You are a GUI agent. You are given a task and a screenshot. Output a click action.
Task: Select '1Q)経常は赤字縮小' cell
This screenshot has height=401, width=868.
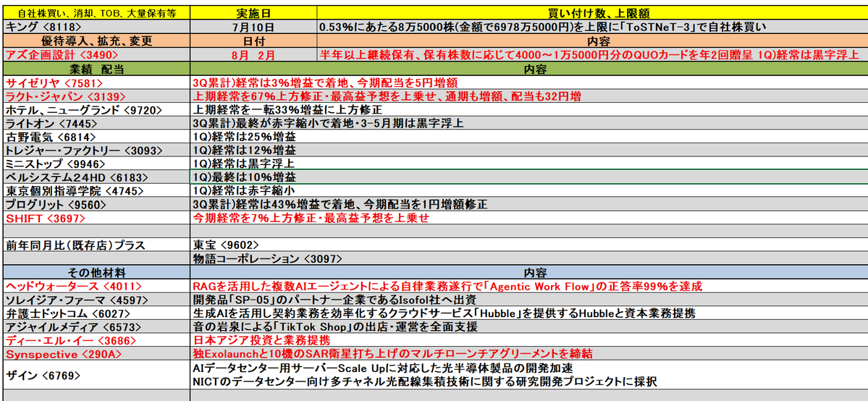pyautogui.click(x=529, y=190)
